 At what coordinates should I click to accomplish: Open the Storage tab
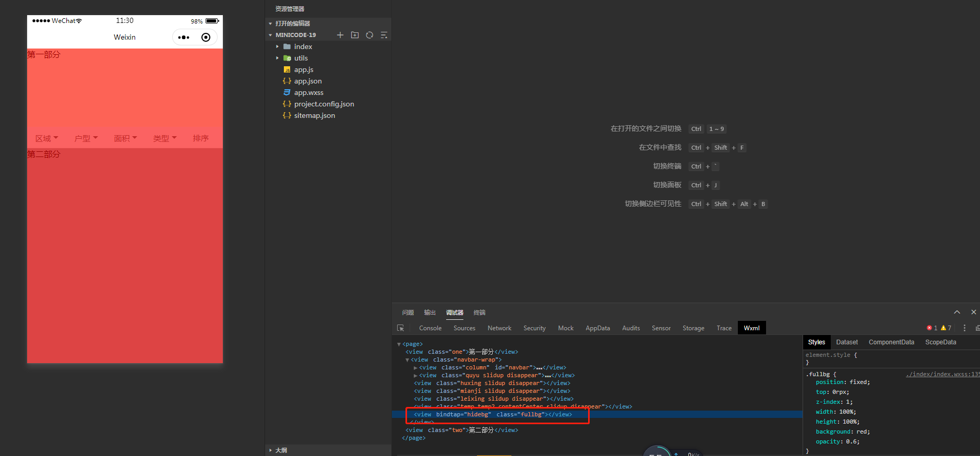click(x=694, y=328)
